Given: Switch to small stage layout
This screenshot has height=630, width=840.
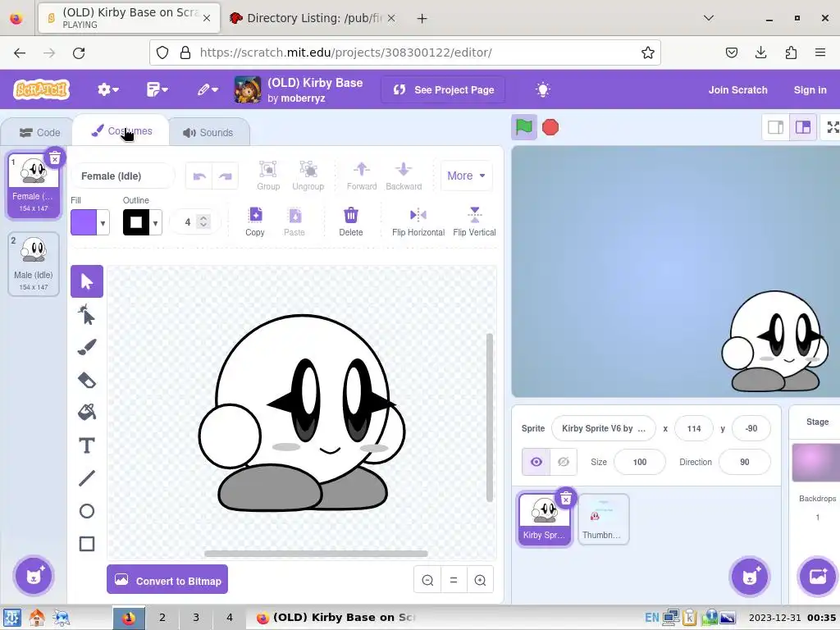Looking at the screenshot, I should [776, 127].
